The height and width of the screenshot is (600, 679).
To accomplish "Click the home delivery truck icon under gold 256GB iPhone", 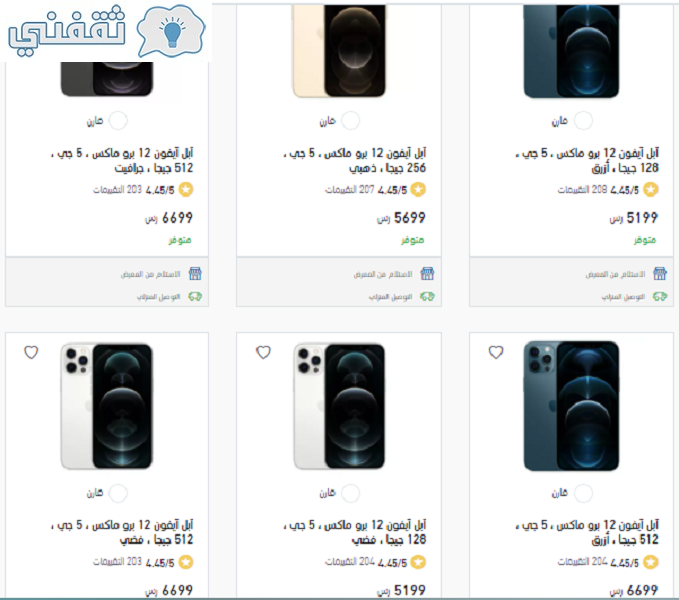I will pyautogui.click(x=427, y=297).
